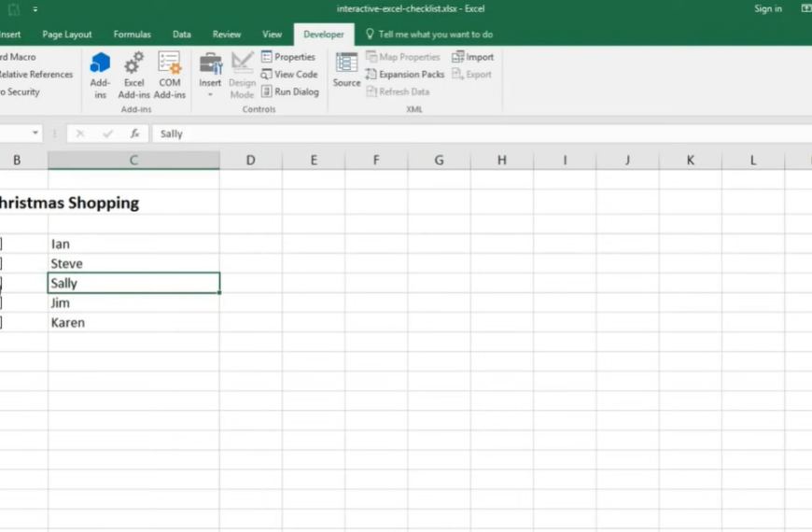Viewport: 812px width, 532px height.
Task: Select column G header
Action: [440, 160]
